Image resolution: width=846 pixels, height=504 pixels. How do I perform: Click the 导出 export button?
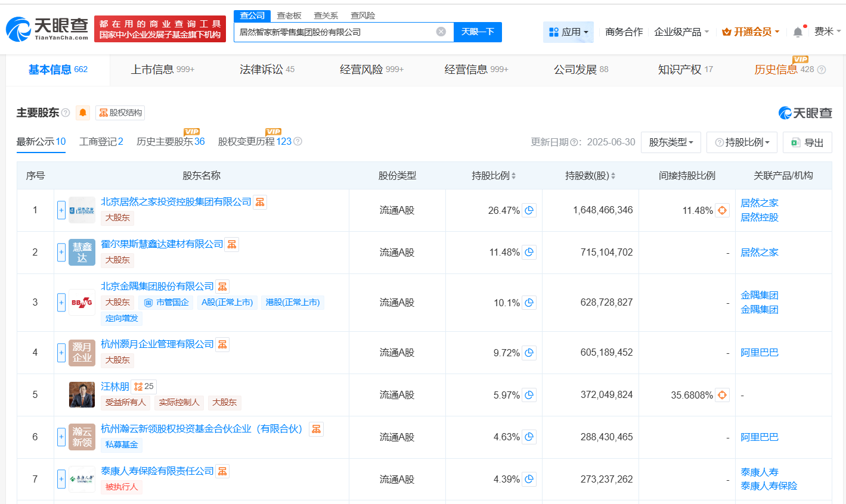[x=807, y=142]
